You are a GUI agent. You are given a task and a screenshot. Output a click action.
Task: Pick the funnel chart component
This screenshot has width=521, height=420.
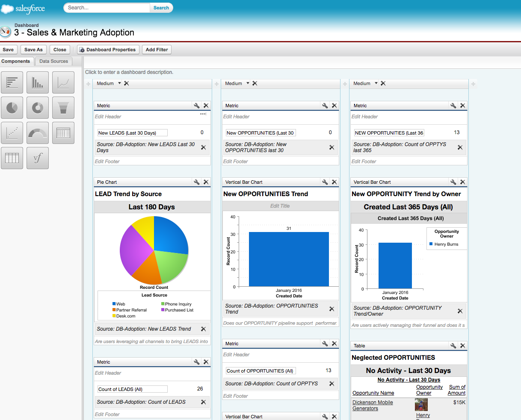coord(63,108)
